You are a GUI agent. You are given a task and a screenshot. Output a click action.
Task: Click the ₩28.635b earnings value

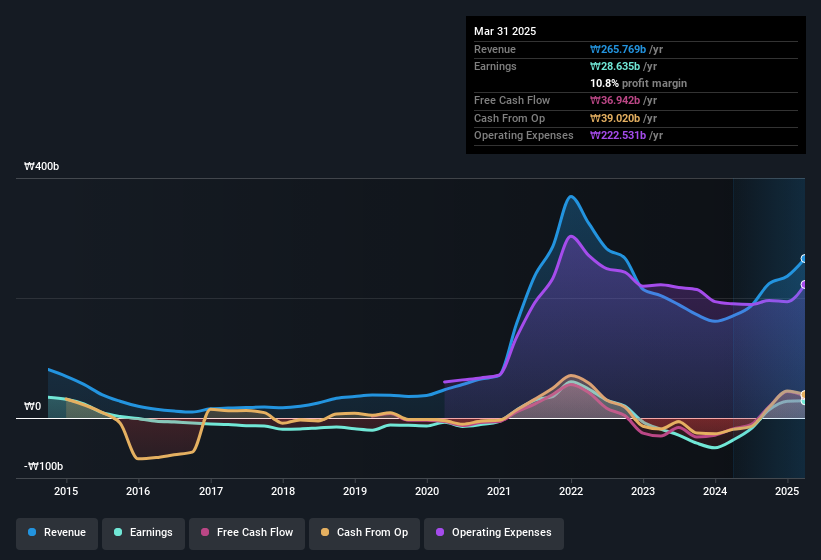coord(615,66)
